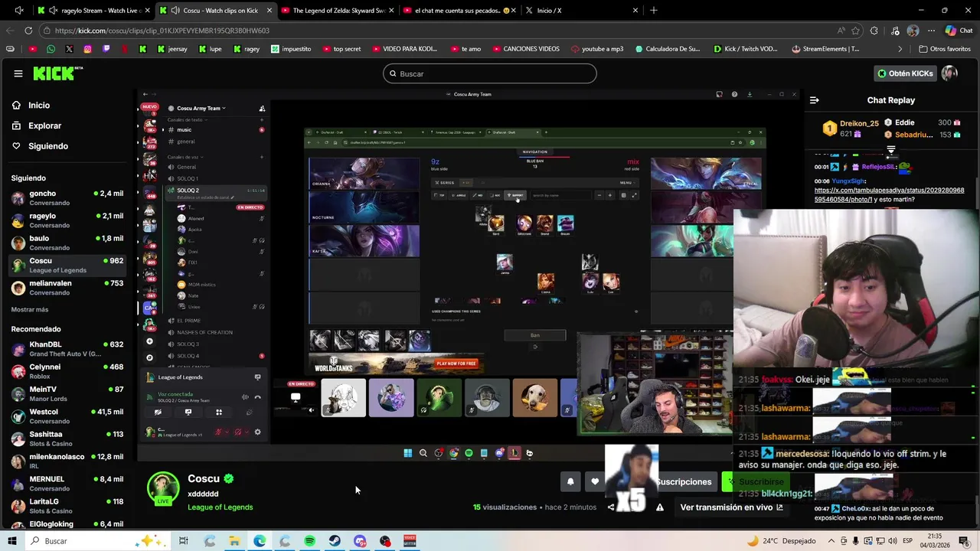Screen dimensions: 980x551
Task: Open Westcol's recommended channel
Action: [67, 416]
